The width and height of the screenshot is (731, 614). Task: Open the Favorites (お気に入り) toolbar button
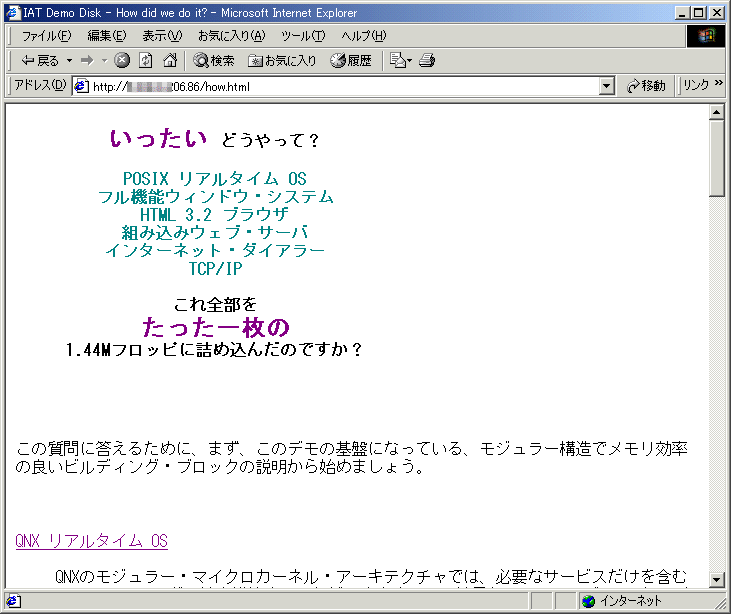[x=282, y=60]
